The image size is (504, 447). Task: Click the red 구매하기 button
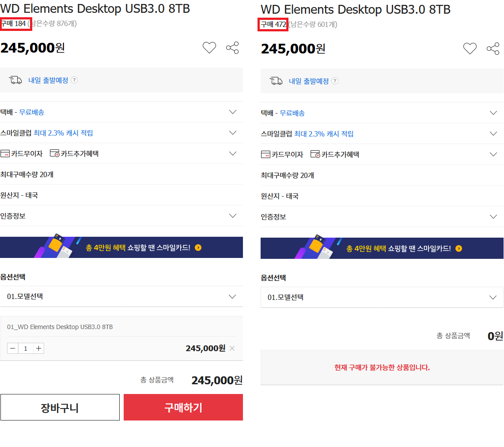tap(183, 407)
